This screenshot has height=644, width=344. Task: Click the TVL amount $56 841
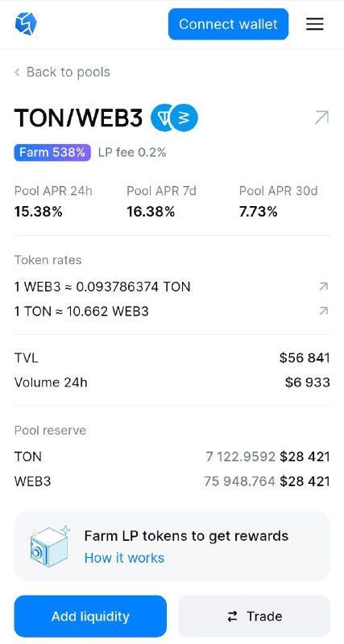coord(305,357)
